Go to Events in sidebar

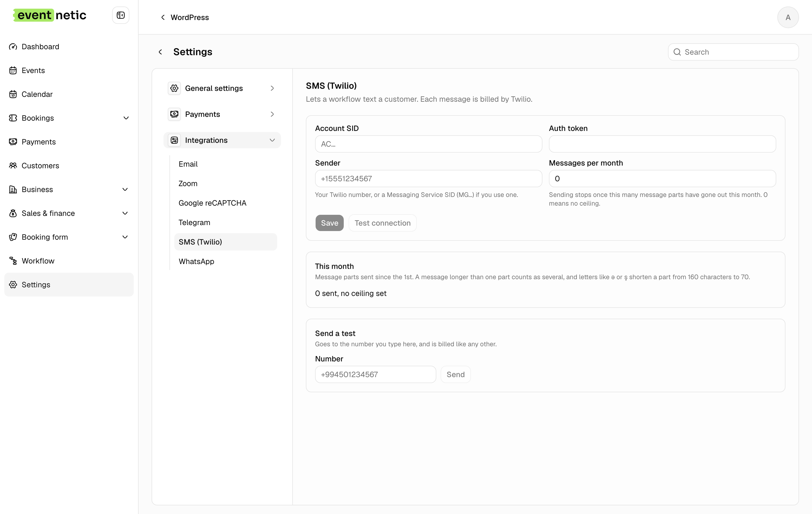[69, 70]
